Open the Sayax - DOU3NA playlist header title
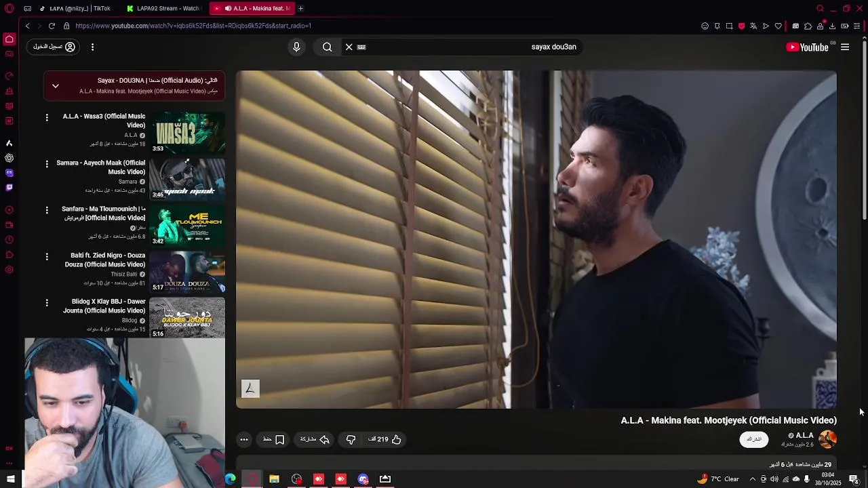Screen dimensions: 868x488 pyautogui.click(x=157, y=80)
